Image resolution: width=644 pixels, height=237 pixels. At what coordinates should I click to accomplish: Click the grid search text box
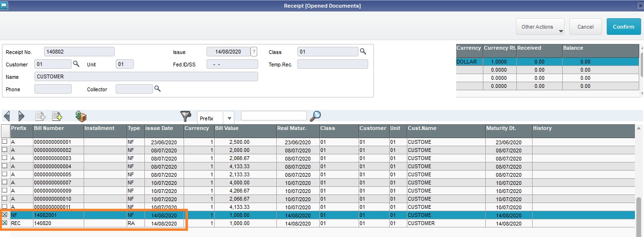[x=274, y=116]
